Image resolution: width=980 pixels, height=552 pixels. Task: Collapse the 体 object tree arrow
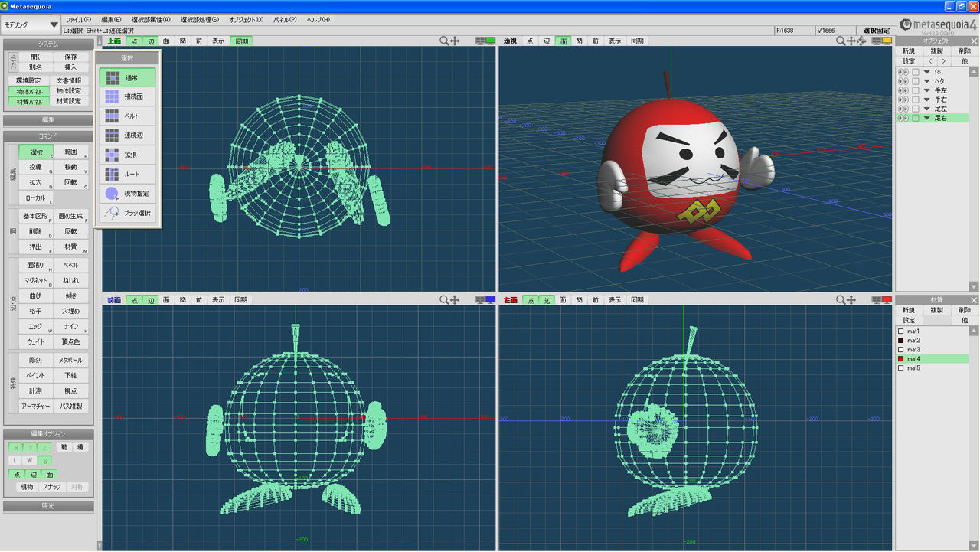(x=926, y=72)
